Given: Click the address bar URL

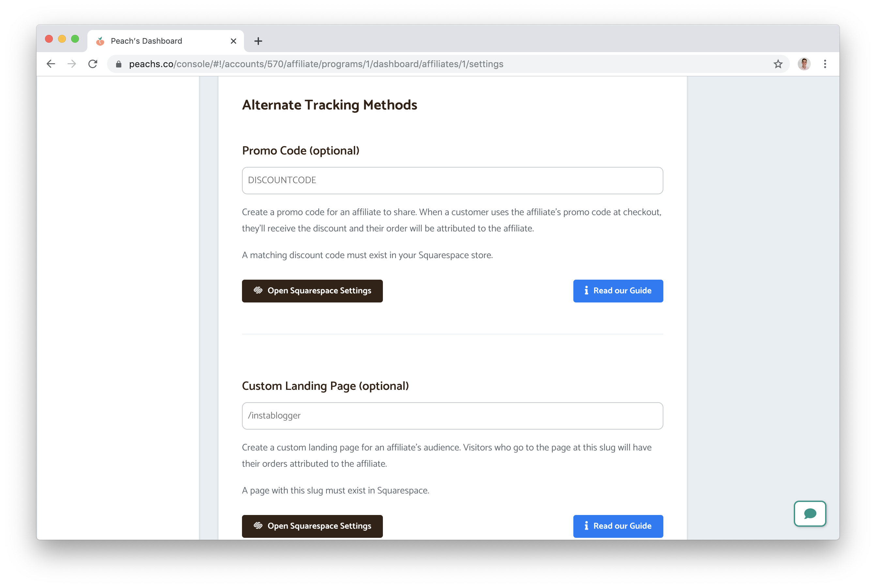Looking at the screenshot, I should click(338, 64).
